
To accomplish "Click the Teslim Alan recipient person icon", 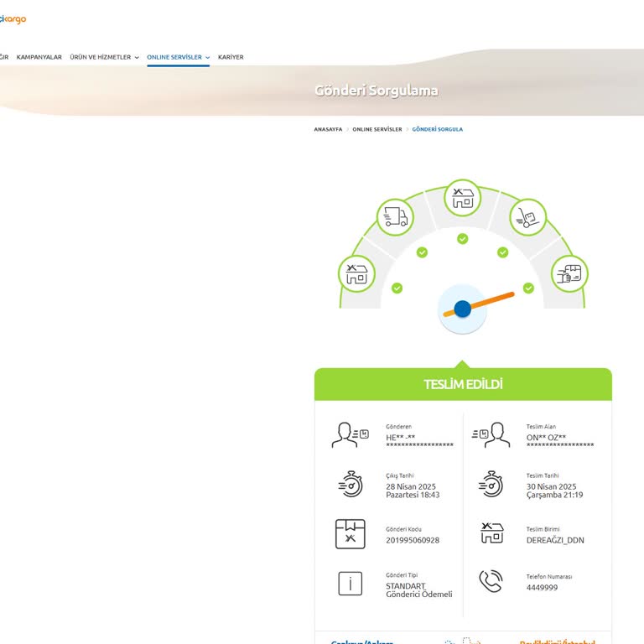I will pos(491,434).
